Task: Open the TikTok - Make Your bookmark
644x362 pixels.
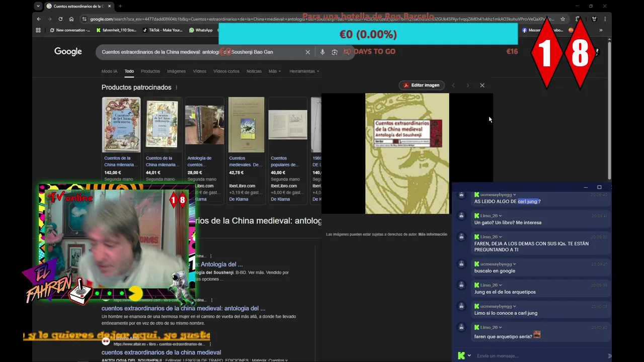Action: click(x=163, y=30)
